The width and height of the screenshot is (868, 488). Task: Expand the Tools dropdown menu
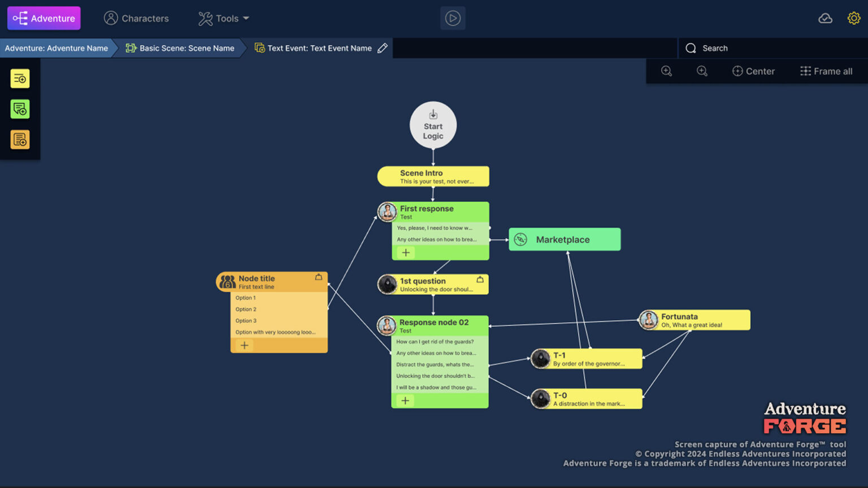[224, 19]
